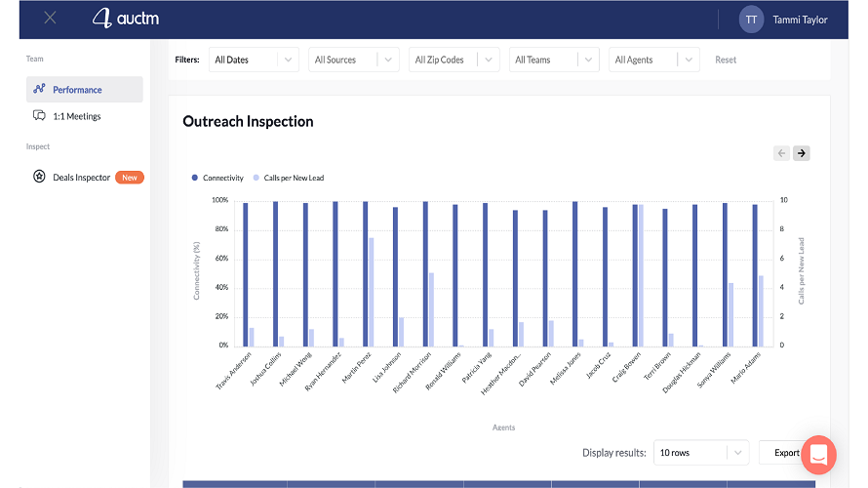Click the auctm logo
The width and height of the screenshot is (868, 488).
pyautogui.click(x=126, y=19)
